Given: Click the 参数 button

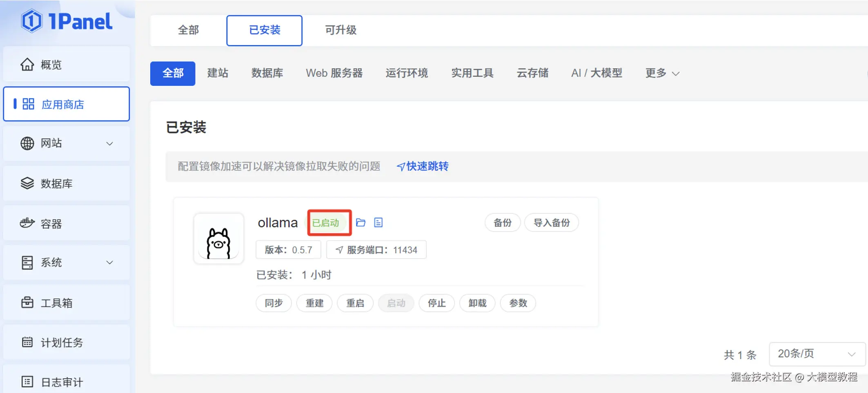Looking at the screenshot, I should pos(518,303).
